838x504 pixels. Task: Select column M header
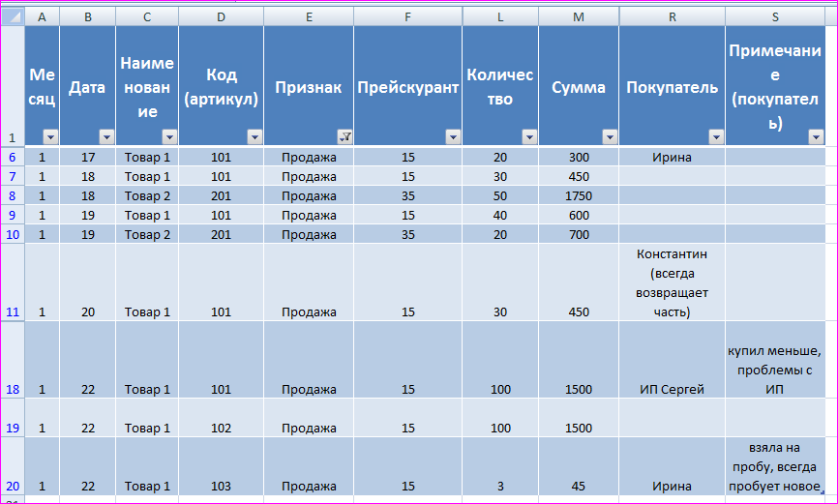coord(579,17)
